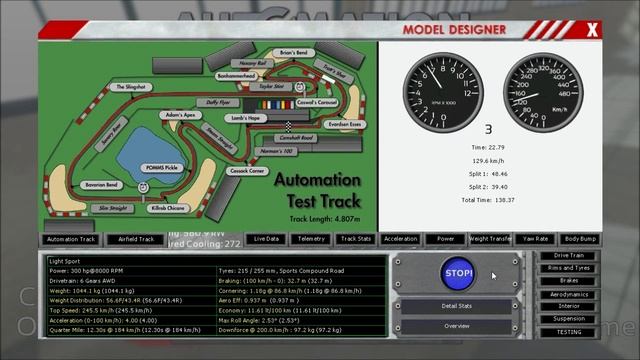Click the Total Time: 138.37 readout
The height and width of the screenshot is (360, 640).
(x=488, y=200)
